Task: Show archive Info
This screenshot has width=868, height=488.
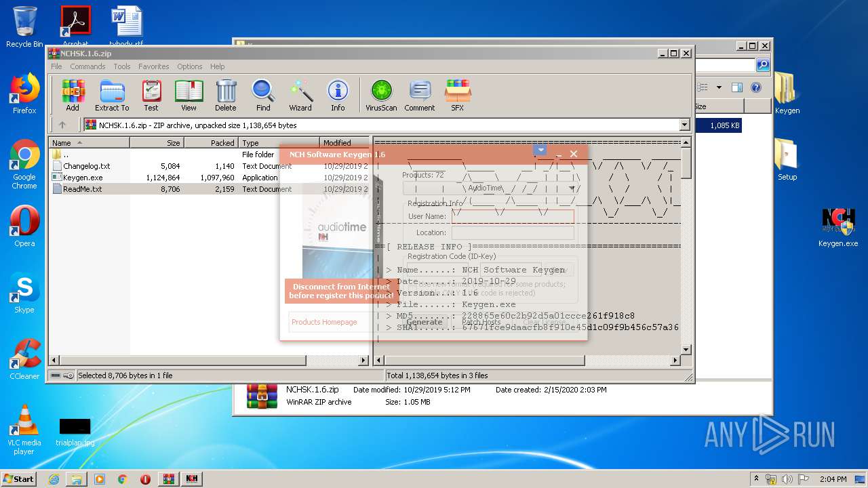Action: [338, 96]
